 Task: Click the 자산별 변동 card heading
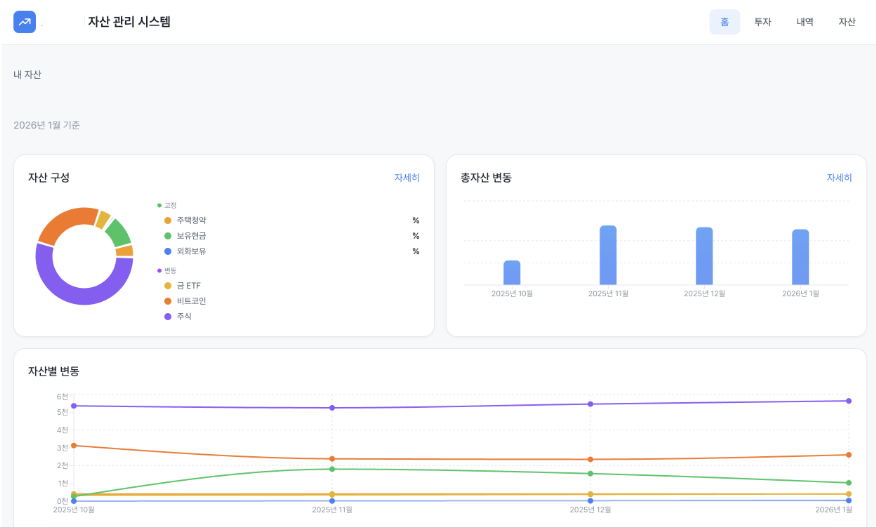click(54, 371)
